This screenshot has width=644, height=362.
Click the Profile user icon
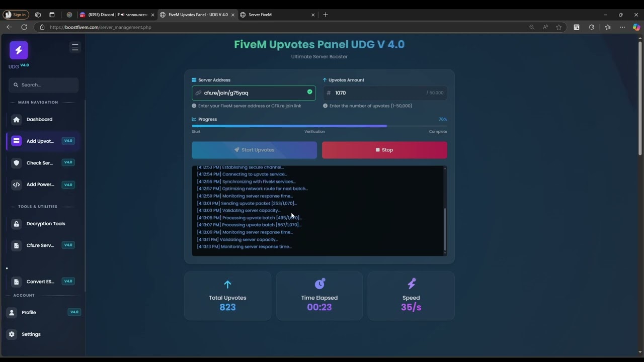pos(12,313)
